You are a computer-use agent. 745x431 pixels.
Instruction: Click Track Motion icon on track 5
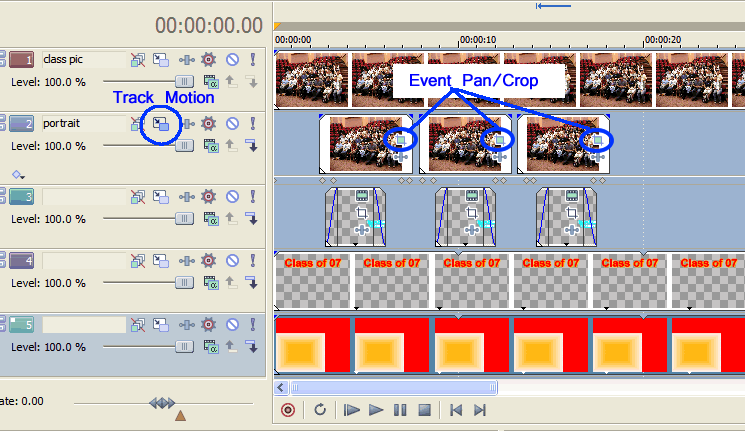point(160,325)
